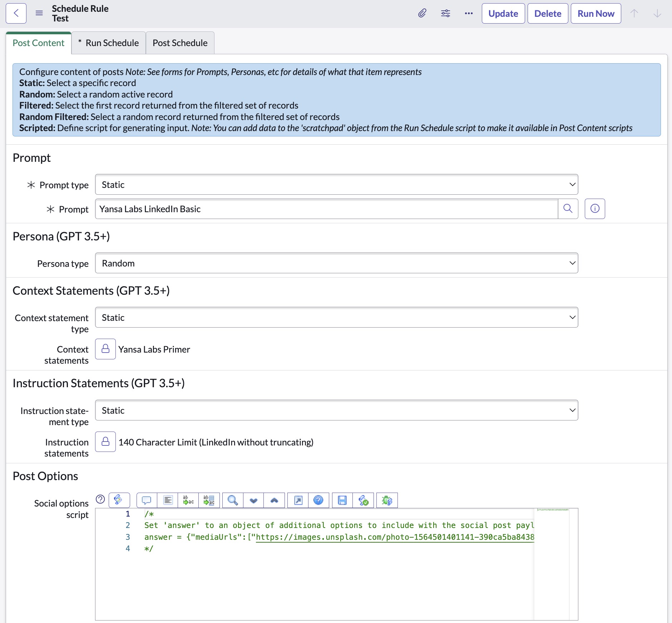Toggle comment in script editor
This screenshot has width=672, height=623.
[147, 500]
